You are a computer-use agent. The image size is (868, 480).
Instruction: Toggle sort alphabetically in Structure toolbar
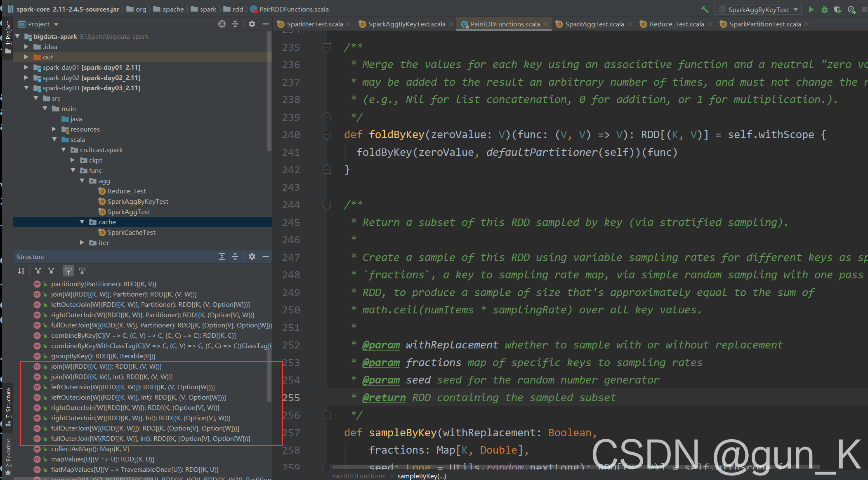21,271
